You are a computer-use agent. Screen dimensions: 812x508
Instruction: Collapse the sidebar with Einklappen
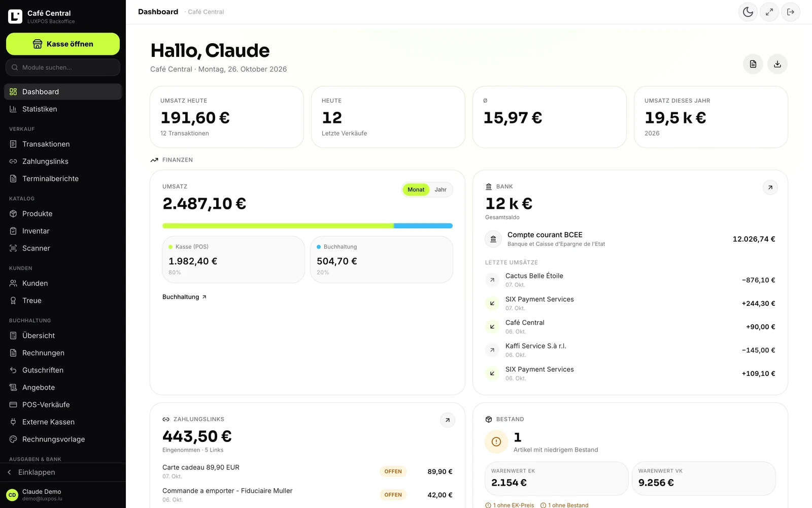(63, 472)
